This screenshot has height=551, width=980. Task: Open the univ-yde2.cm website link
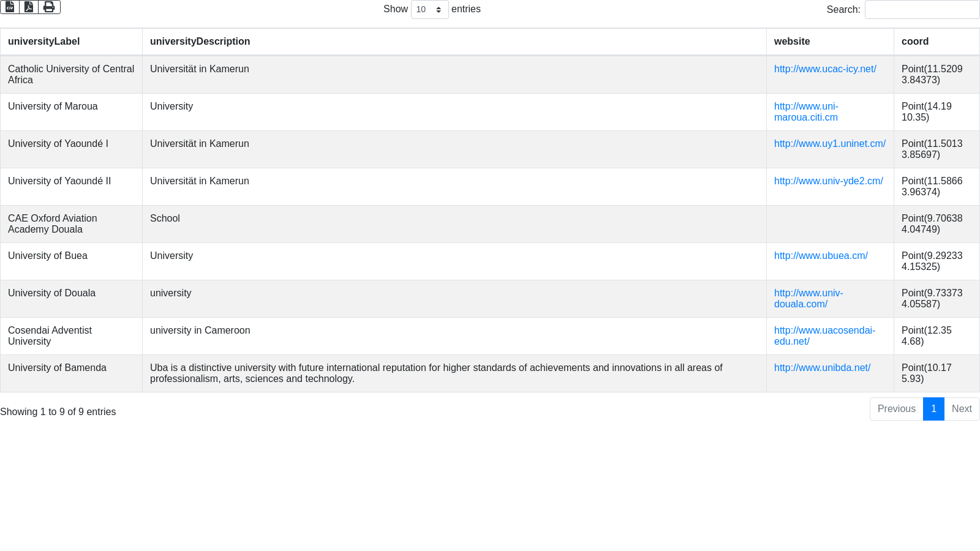pyautogui.click(x=828, y=181)
